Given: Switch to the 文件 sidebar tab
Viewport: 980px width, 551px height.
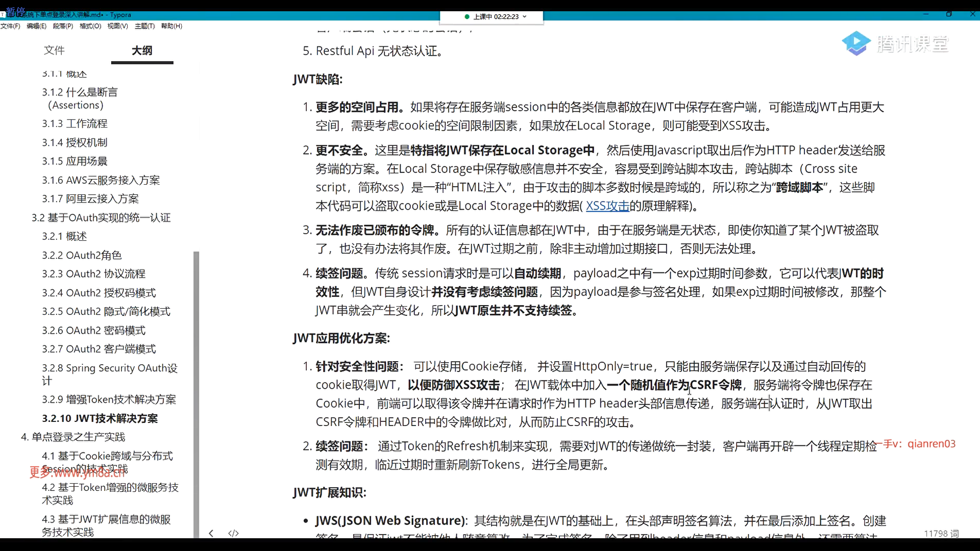Looking at the screenshot, I should point(54,50).
